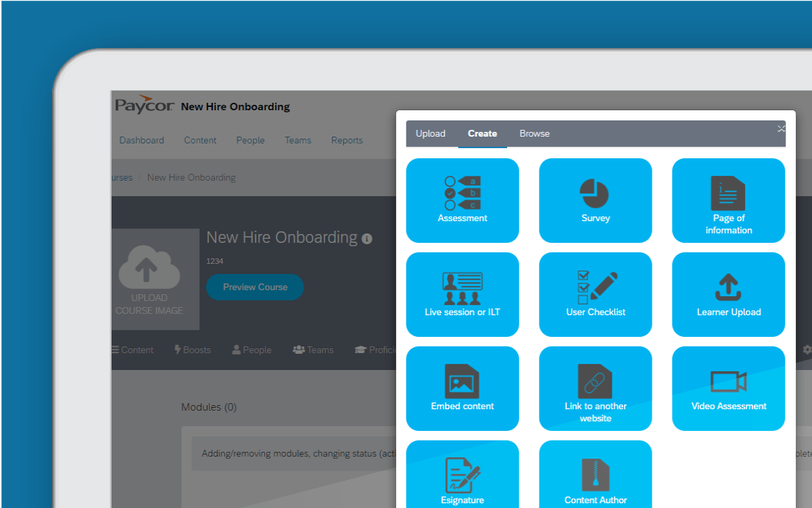The image size is (812, 508).
Task: Click the upload course image cloud icon
Action: point(149,269)
